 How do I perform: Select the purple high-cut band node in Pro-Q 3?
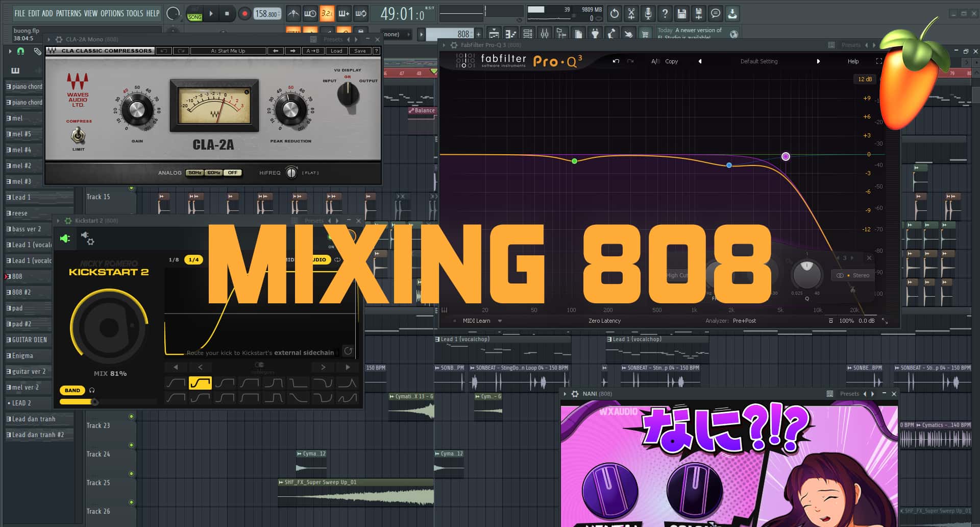pyautogui.click(x=786, y=156)
